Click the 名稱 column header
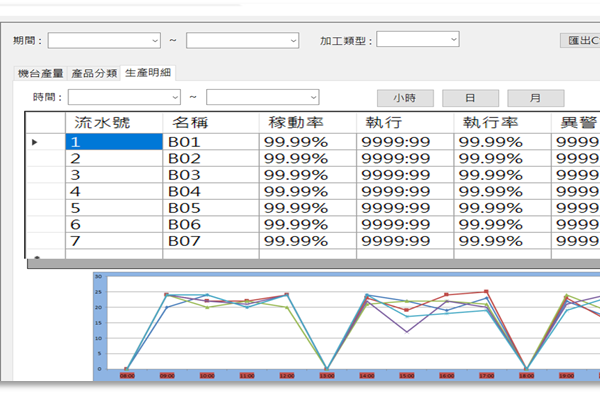Viewport: 600px width, 394px height. coord(211,123)
